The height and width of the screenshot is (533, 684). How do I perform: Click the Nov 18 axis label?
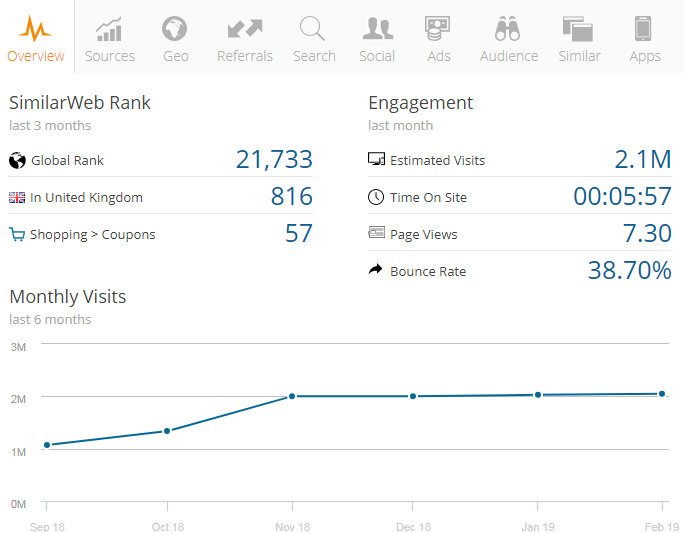tap(293, 527)
